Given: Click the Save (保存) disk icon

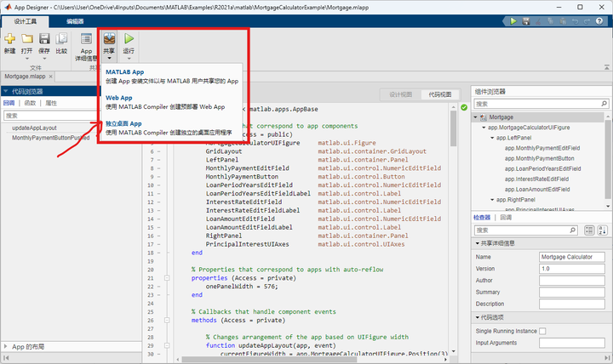Looking at the screenshot, I should tap(44, 38).
